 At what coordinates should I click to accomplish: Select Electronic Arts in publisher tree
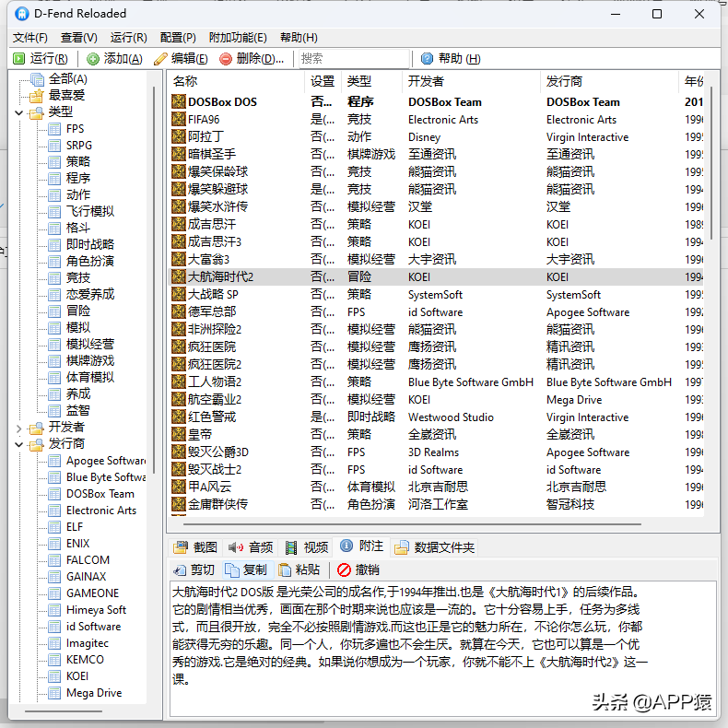coord(101,511)
